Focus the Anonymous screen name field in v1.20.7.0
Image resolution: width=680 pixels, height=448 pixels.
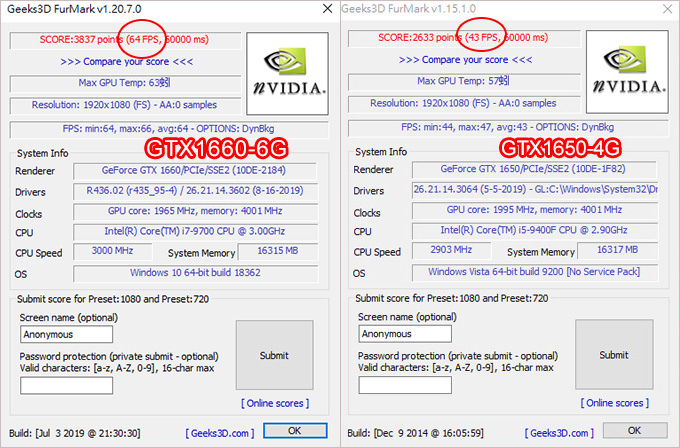(x=66, y=334)
